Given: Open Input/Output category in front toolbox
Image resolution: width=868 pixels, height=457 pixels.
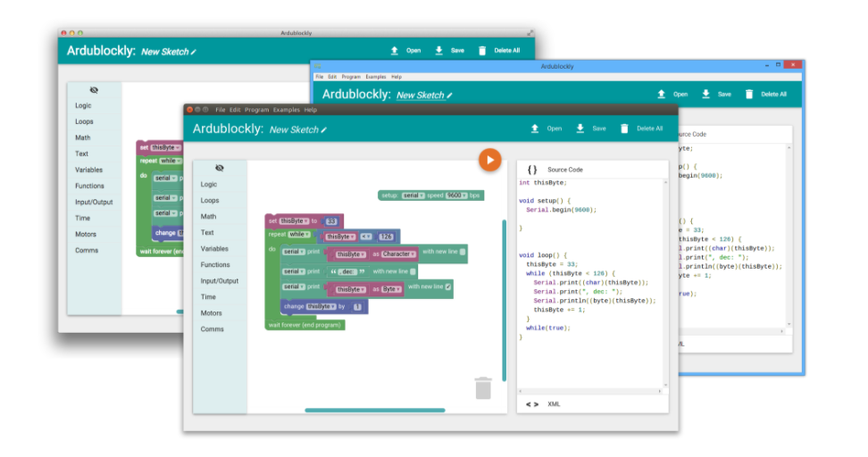Looking at the screenshot, I should [219, 280].
